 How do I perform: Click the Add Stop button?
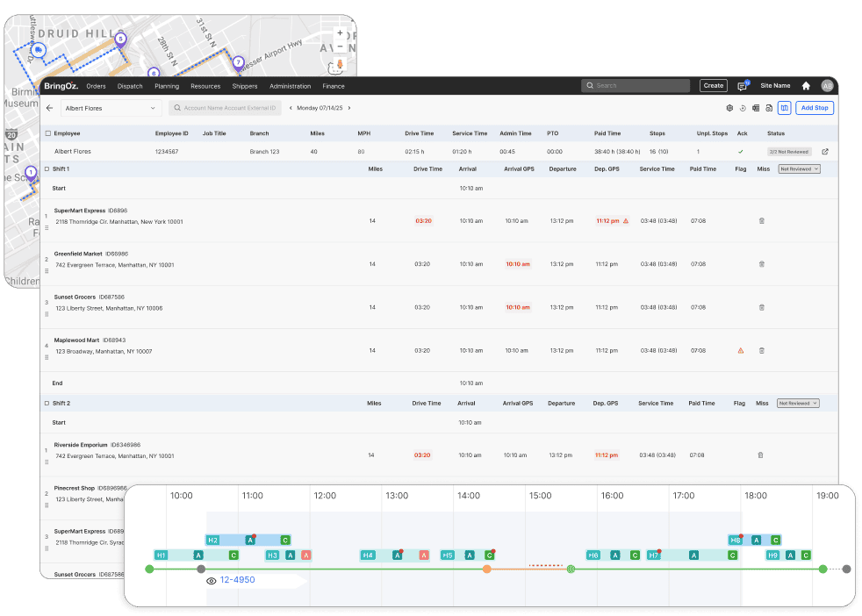(x=815, y=108)
